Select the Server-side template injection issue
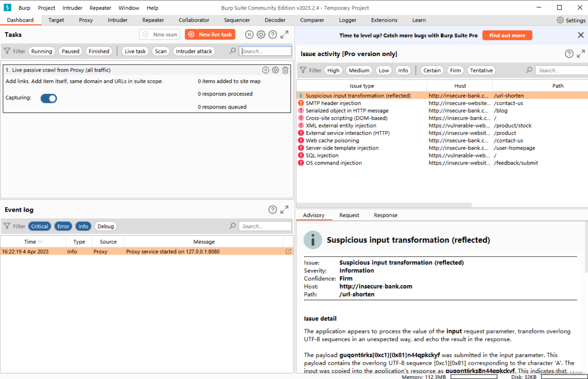The height and width of the screenshot is (379, 588). (x=442, y=148)
